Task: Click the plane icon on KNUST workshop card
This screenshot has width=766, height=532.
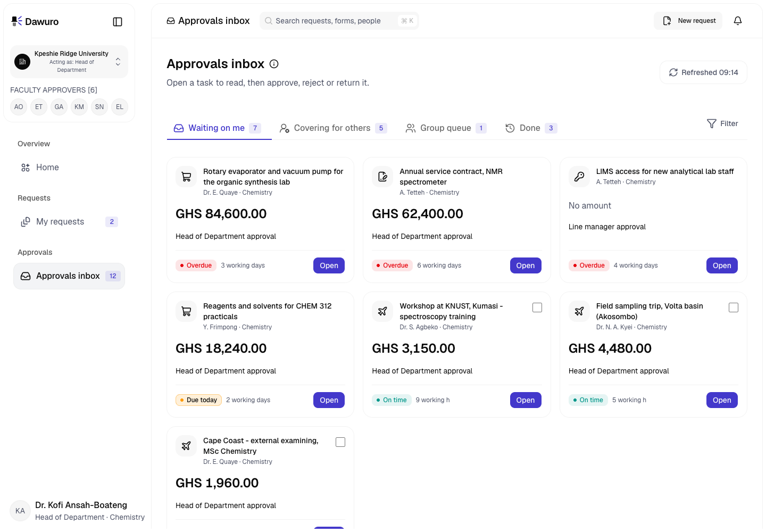Action: pos(382,312)
